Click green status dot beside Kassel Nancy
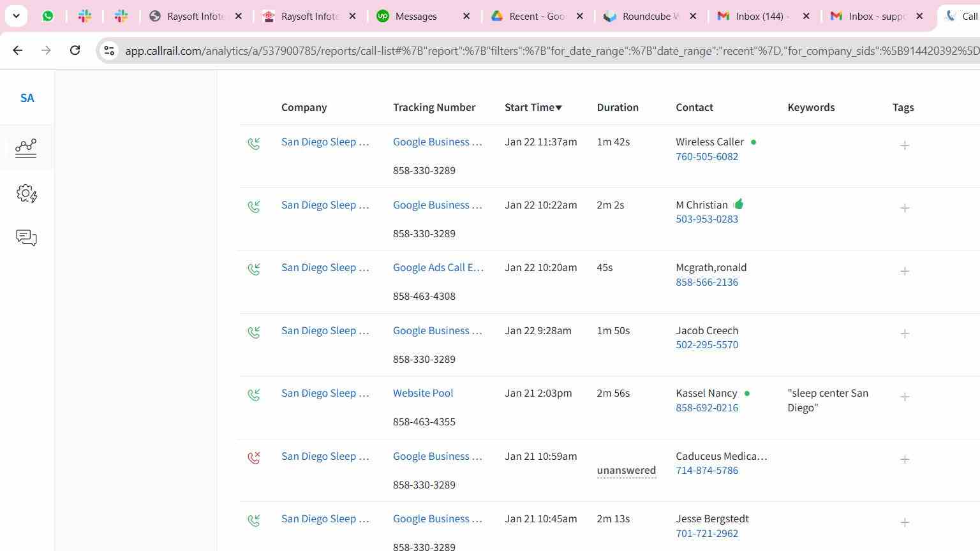 747,393
